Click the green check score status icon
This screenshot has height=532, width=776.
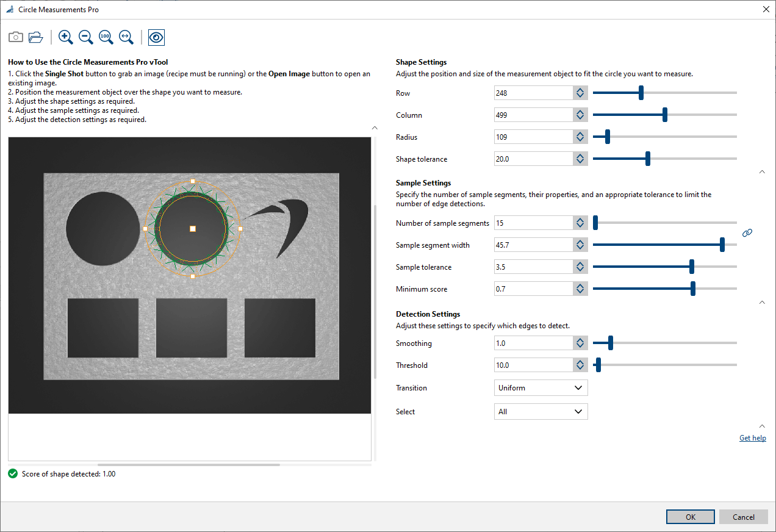pos(13,473)
